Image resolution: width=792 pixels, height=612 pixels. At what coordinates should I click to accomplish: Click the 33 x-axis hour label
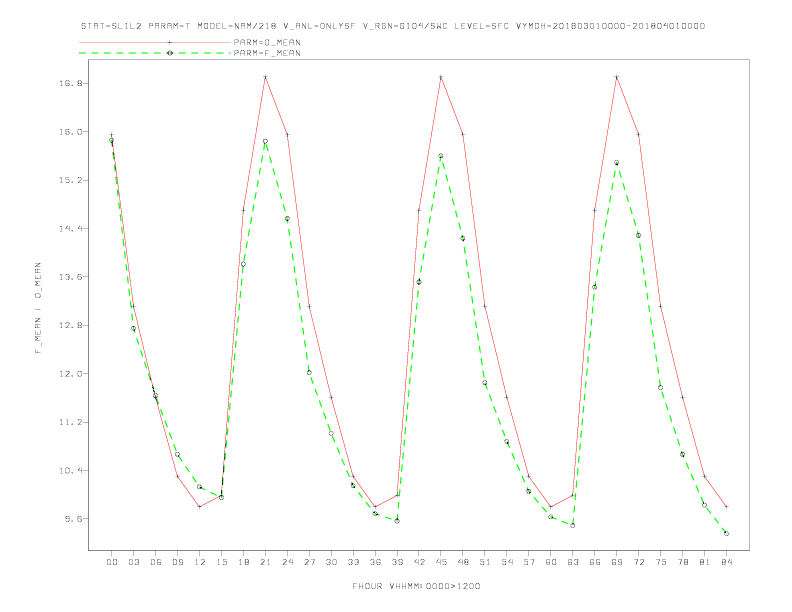coord(353,562)
